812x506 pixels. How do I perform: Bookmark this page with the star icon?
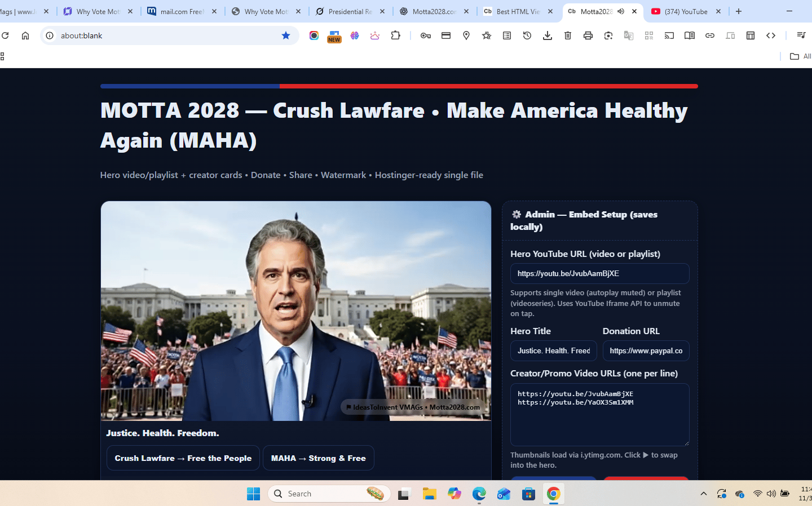286,35
